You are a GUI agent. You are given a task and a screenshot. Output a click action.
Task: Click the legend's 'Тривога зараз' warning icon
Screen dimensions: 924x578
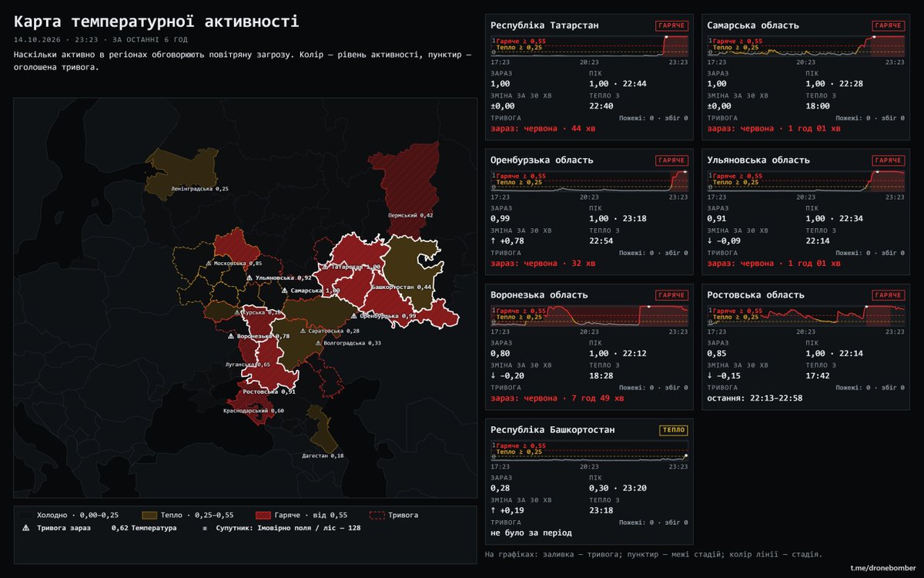coord(26,528)
